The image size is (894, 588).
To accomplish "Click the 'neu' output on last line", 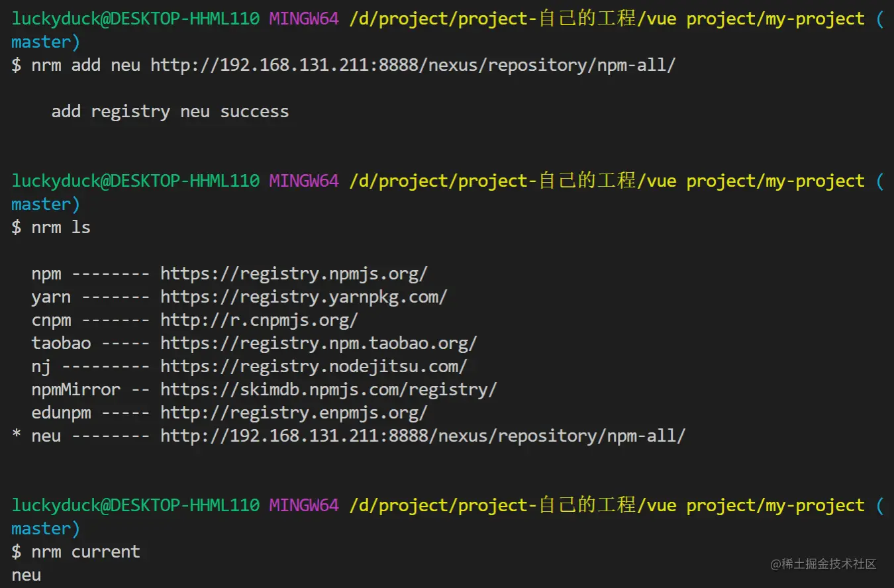I will [x=26, y=575].
